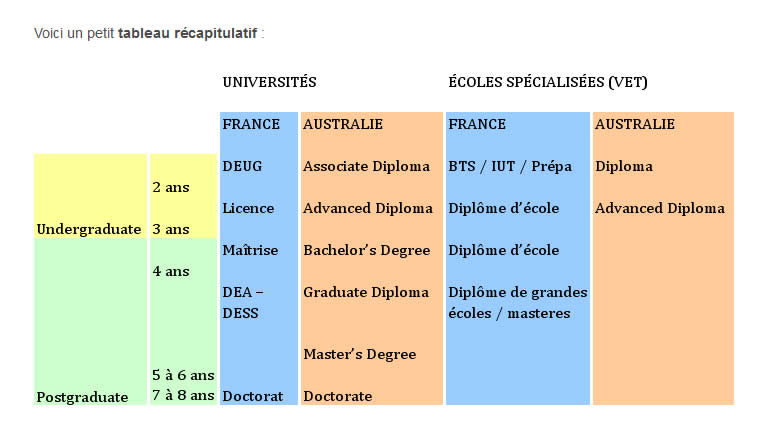Image resolution: width=782 pixels, height=421 pixels.
Task: Click the "4 ans" duration cell
Action: tap(170, 271)
